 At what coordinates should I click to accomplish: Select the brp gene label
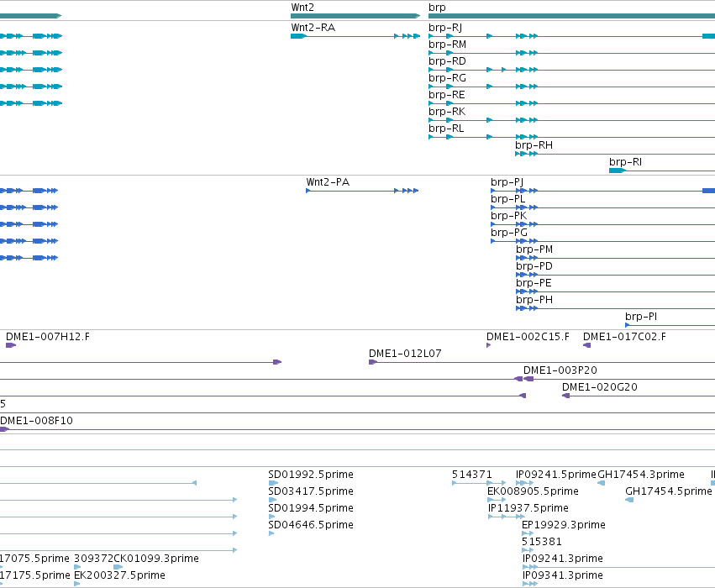pyautogui.click(x=437, y=8)
